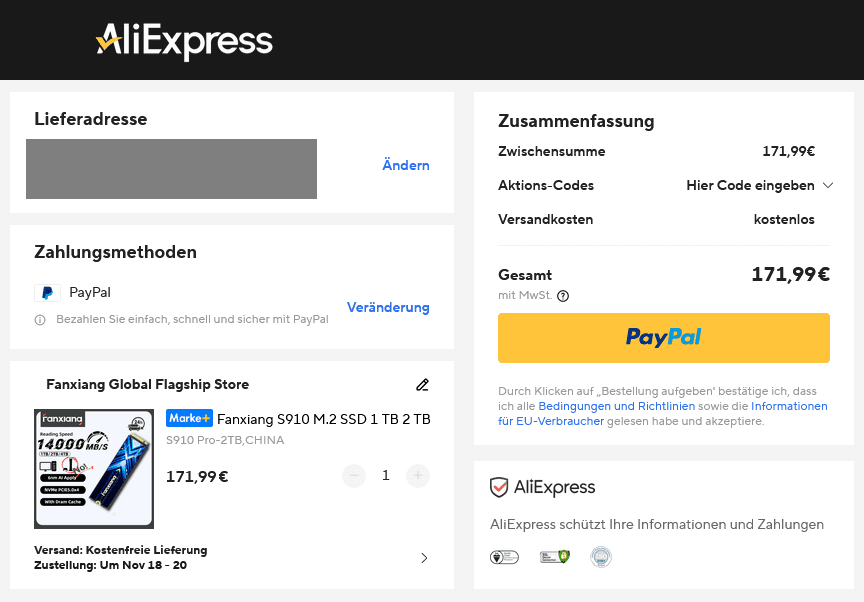The image size is (864, 602).
Task: Click the first security certification badge
Action: click(x=504, y=557)
